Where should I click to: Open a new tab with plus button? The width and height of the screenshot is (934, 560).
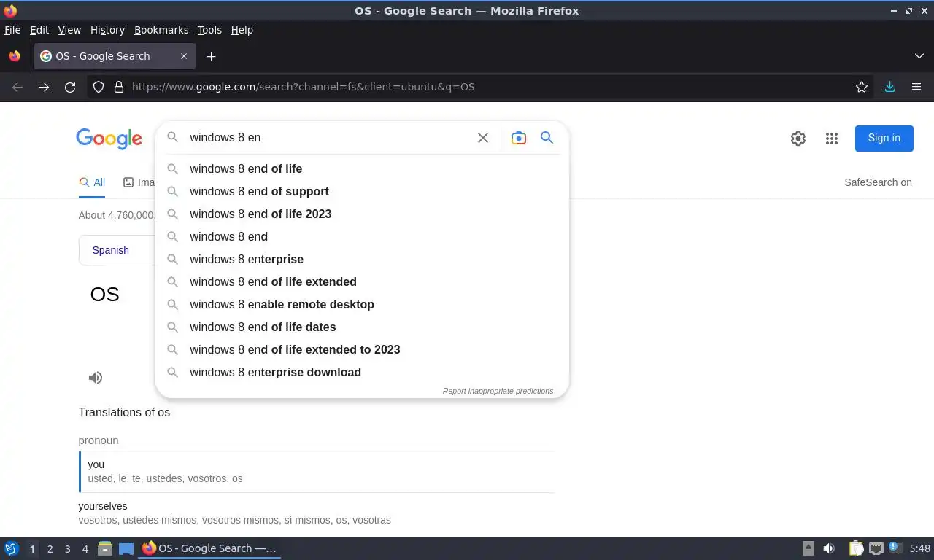click(211, 56)
